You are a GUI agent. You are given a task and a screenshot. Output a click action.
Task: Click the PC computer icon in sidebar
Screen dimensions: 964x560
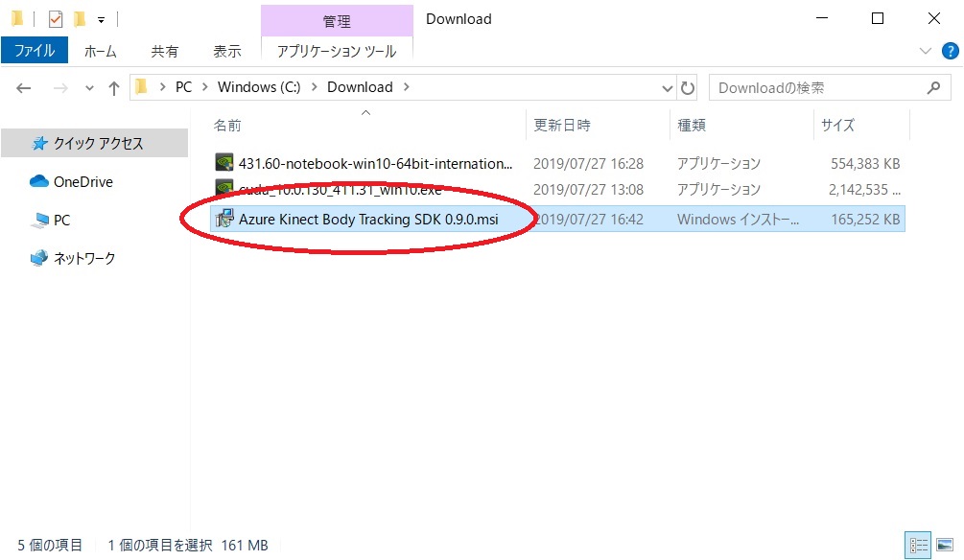[x=39, y=220]
